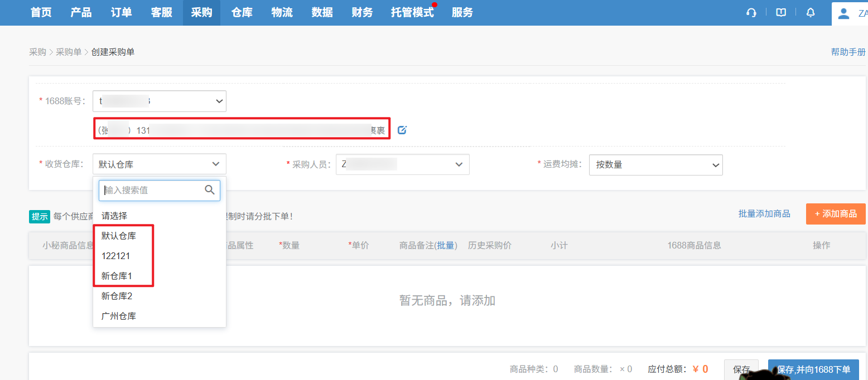868x380 pixels.
Task: Click the orange 添加商品 button
Action: (835, 214)
